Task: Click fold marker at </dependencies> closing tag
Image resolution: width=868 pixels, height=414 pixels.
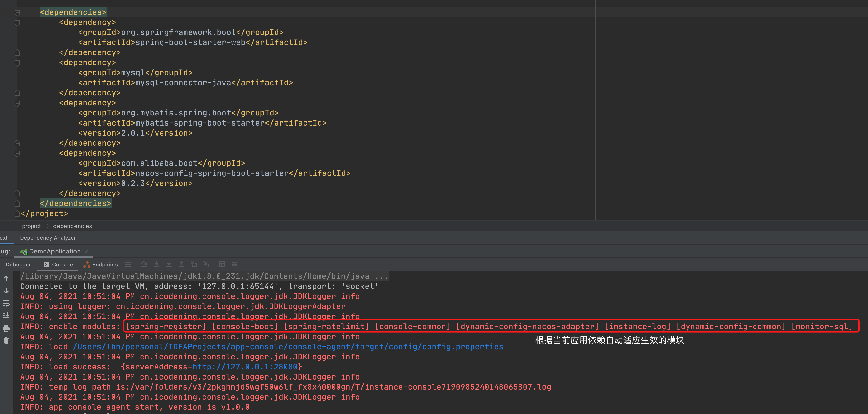Action: (17, 204)
